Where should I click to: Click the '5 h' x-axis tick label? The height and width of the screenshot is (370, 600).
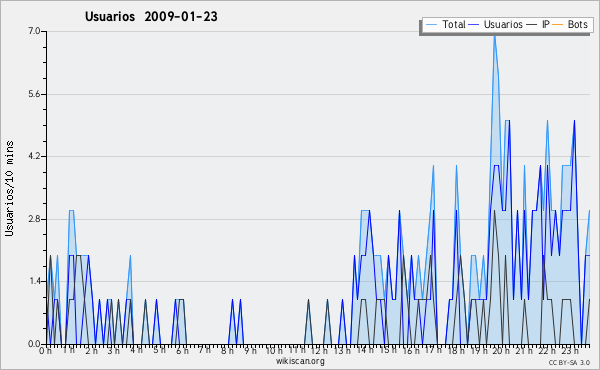159,350
